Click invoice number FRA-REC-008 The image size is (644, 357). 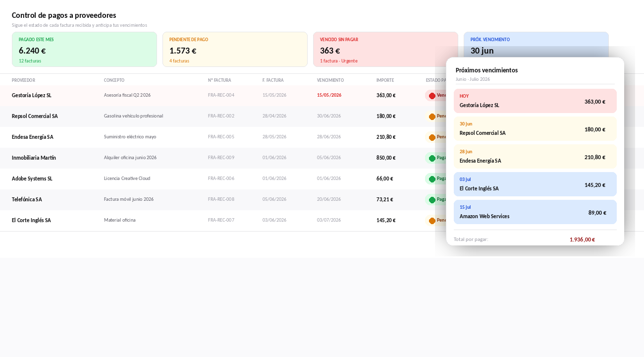(221, 199)
